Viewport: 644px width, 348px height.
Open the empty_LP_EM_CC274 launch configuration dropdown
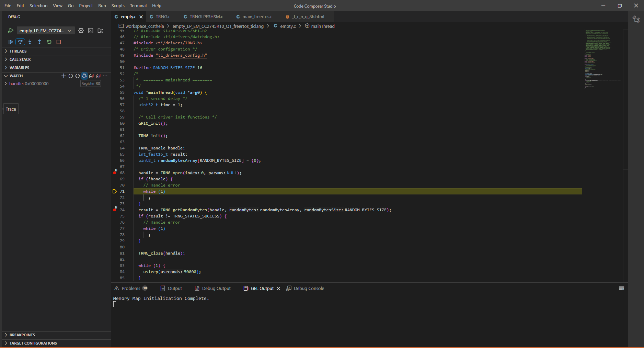[x=45, y=31]
